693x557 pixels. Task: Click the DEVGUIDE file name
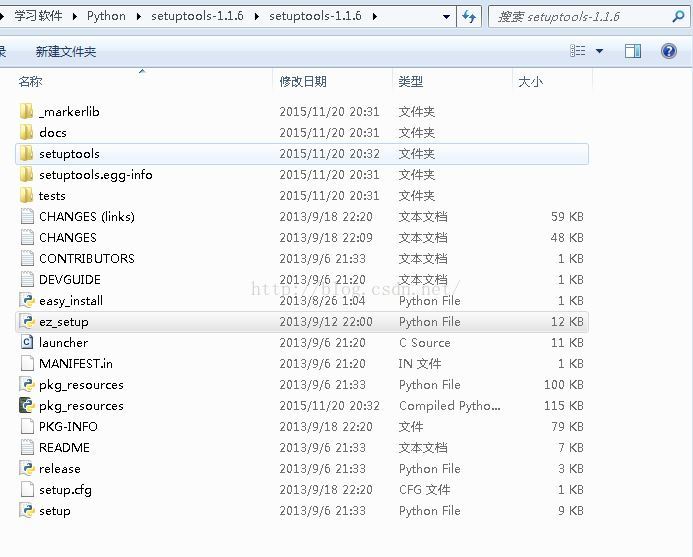coord(70,279)
